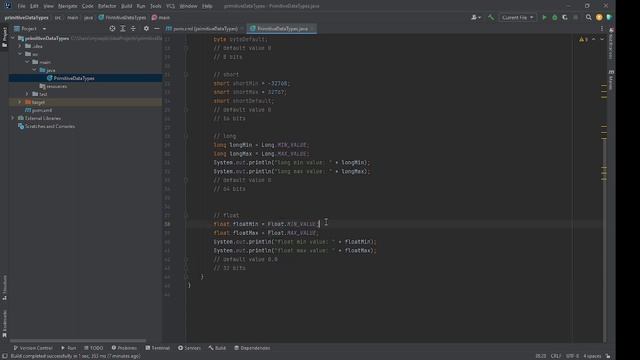Open Version Control tool window
This screenshot has width=640, height=360.
(x=33, y=348)
